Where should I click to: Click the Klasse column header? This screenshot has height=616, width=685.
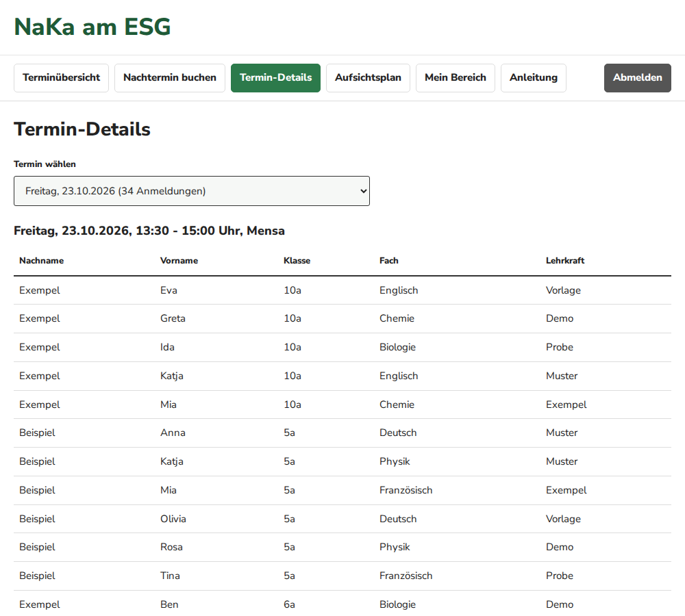pos(297,261)
